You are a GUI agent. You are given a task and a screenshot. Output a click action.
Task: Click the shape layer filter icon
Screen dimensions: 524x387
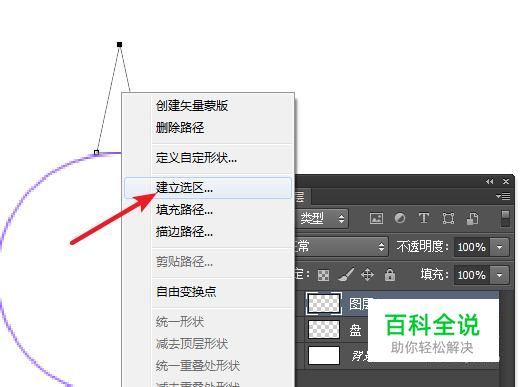pyautogui.click(x=448, y=219)
